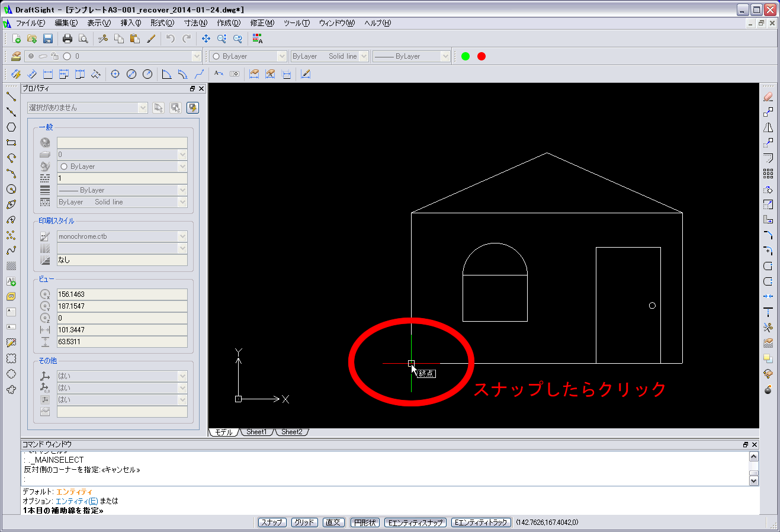Click the red circle color indicator

pos(482,56)
